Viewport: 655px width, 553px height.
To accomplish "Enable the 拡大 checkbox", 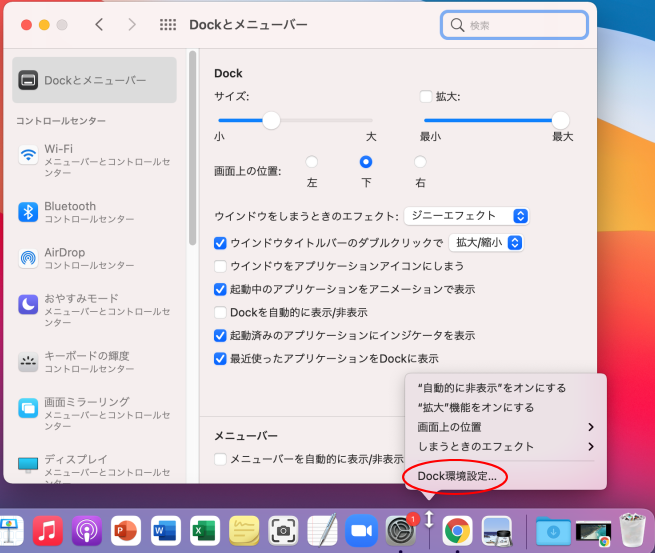I will [425, 96].
